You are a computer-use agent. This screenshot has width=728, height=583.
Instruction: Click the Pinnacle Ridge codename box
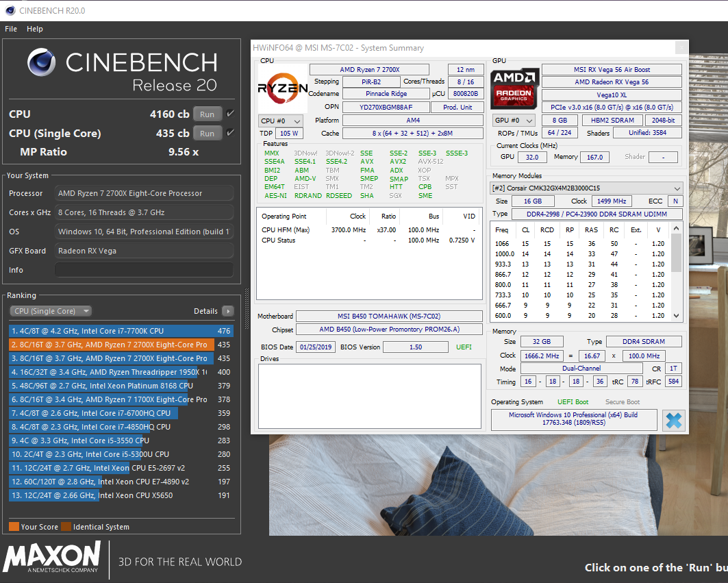[386, 94]
